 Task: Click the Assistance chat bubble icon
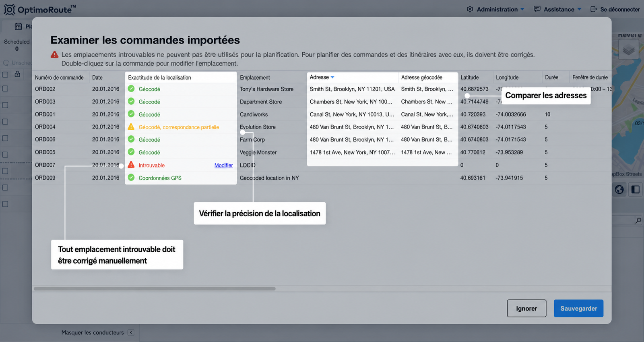pos(537,9)
